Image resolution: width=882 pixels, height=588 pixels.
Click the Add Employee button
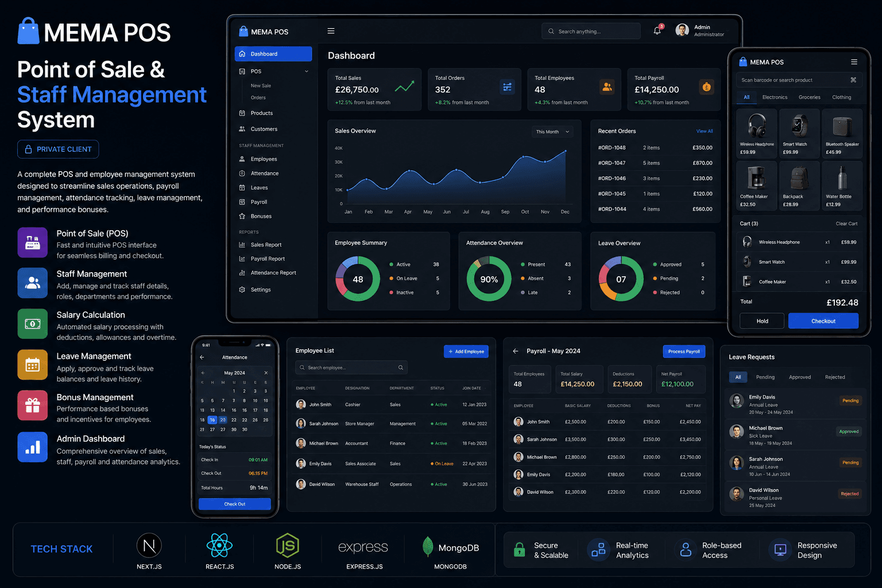pos(466,351)
